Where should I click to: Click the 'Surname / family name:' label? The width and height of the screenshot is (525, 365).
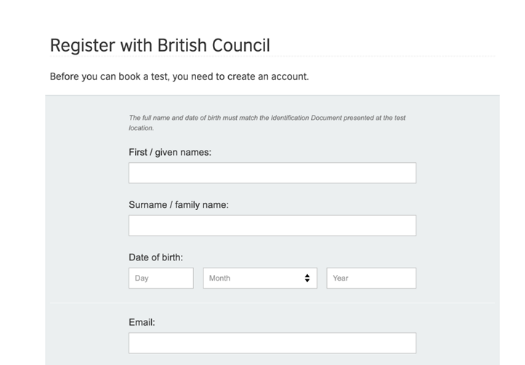[x=178, y=205]
